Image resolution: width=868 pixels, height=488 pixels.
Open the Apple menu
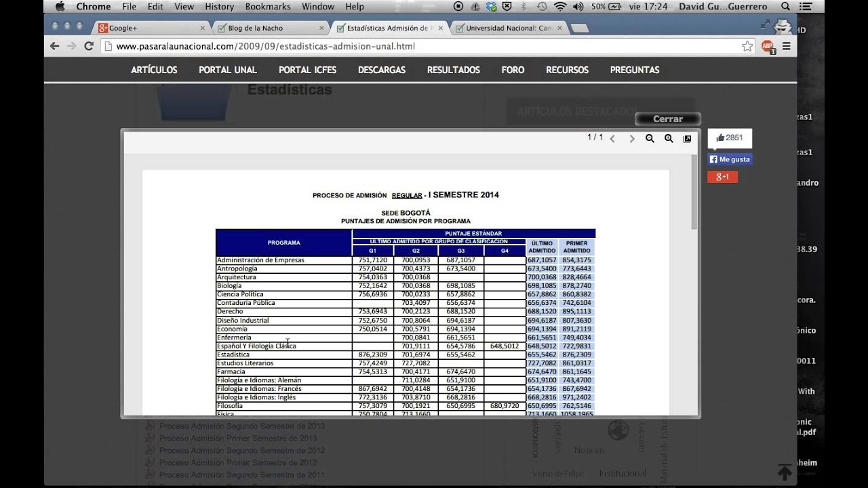(59, 7)
